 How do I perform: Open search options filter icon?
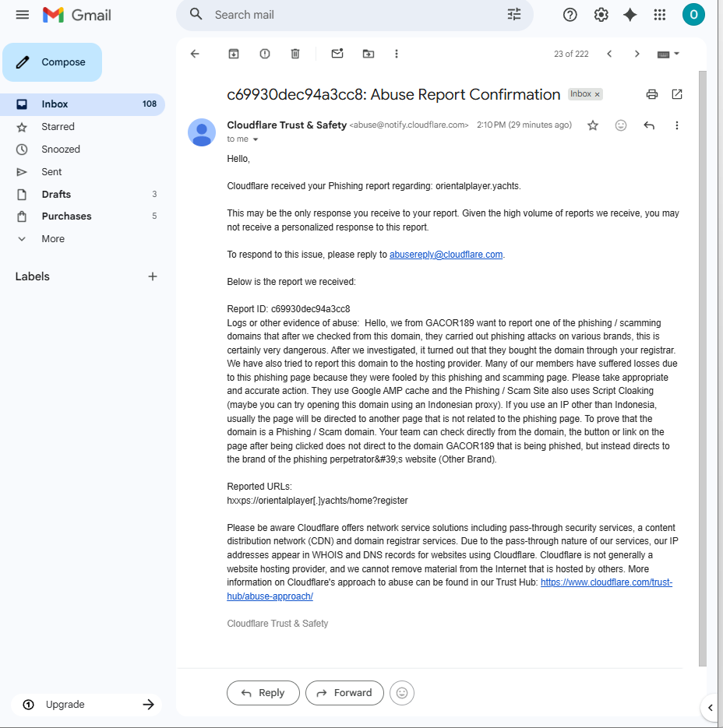[x=514, y=14]
